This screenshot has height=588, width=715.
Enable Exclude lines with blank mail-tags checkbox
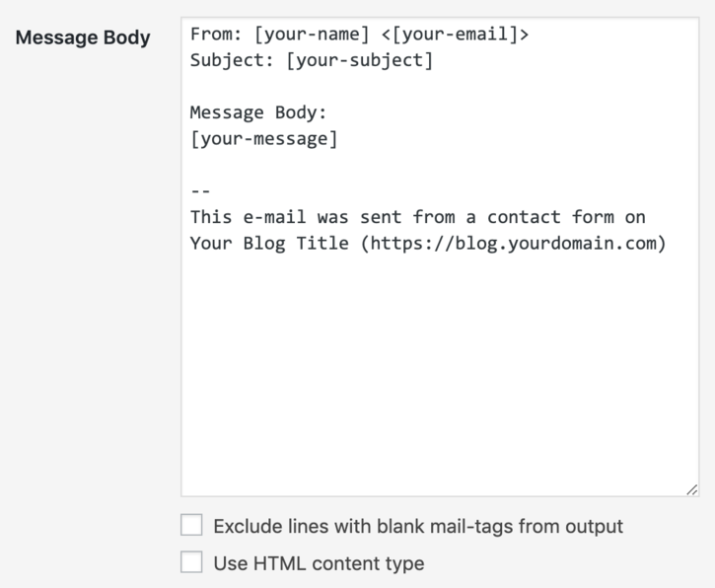pos(191,526)
